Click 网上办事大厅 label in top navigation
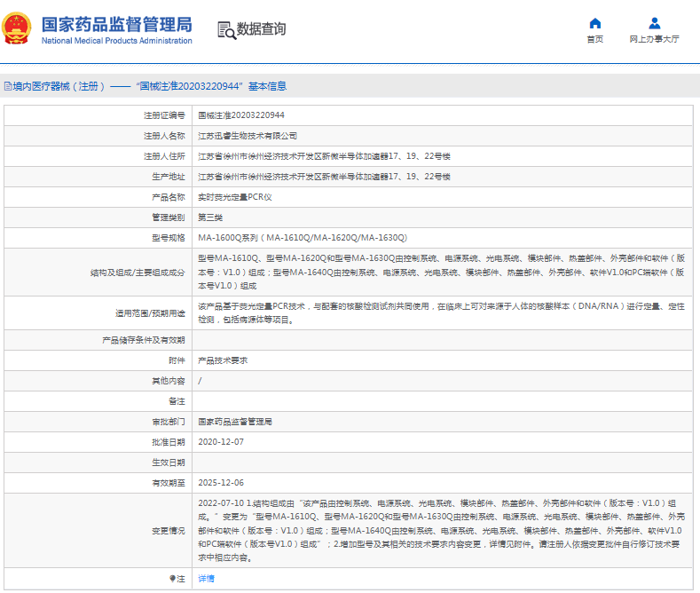The image size is (700, 593). (655, 39)
